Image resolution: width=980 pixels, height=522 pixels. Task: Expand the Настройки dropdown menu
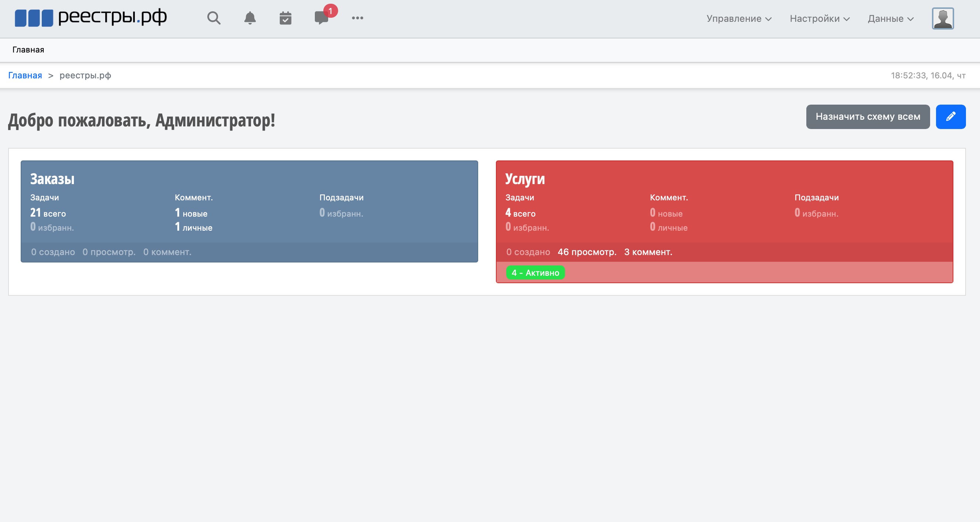(820, 18)
